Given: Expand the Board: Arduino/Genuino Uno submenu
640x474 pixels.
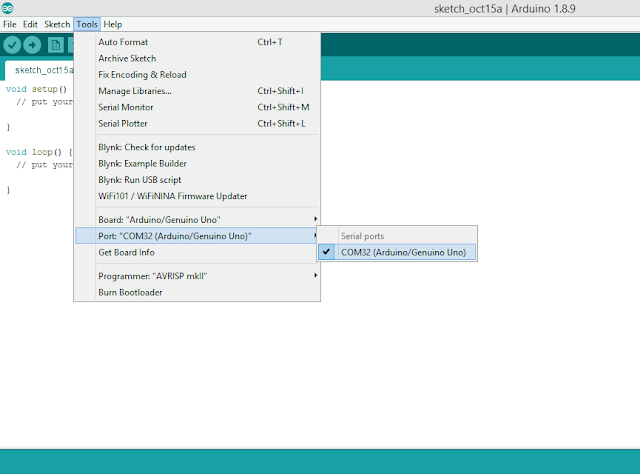Looking at the screenshot, I should 197,220.
